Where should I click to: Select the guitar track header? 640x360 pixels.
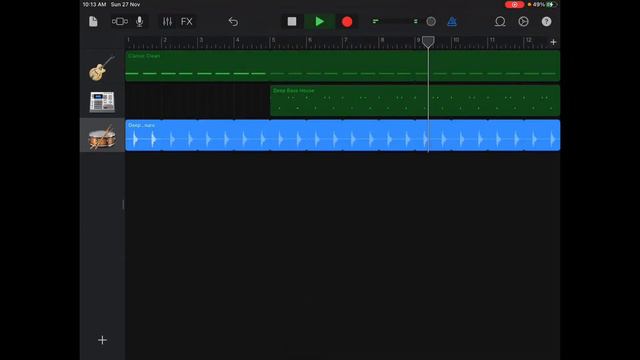click(102, 68)
